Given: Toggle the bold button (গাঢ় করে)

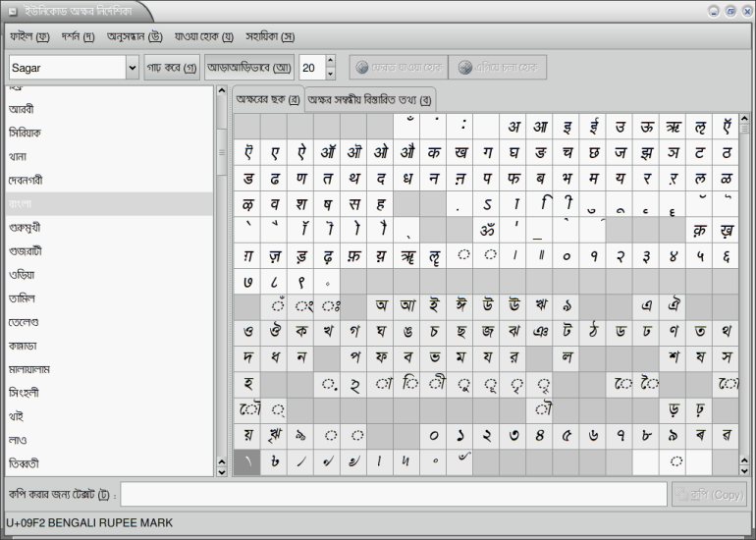Looking at the screenshot, I should (172, 68).
